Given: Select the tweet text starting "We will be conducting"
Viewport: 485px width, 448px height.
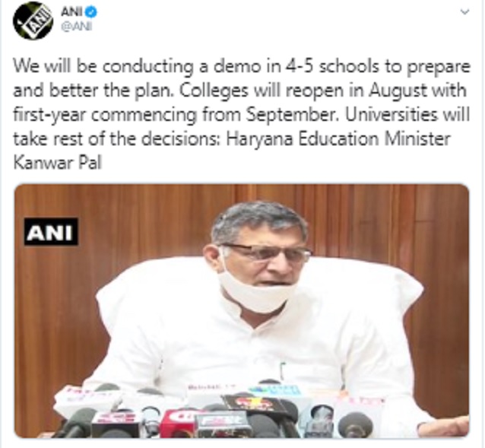Looking at the screenshot, I should point(241,115).
